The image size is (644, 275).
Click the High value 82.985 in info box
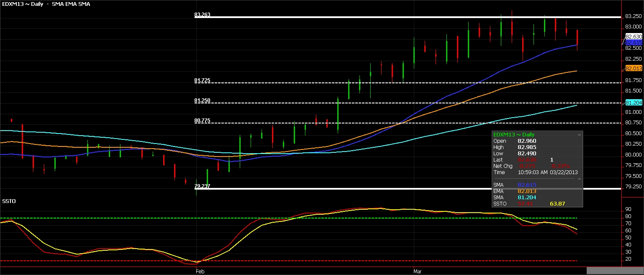527,147
